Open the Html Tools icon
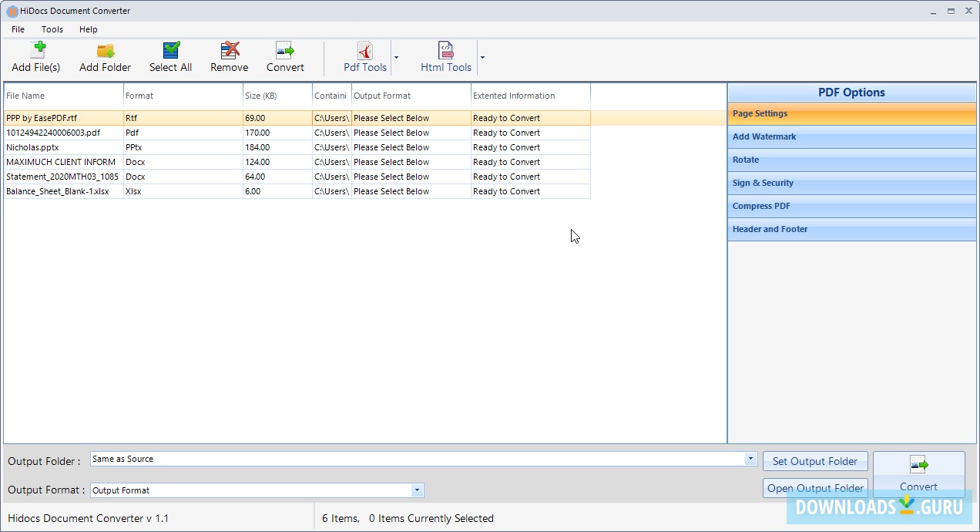This screenshot has height=532, width=980. point(446,51)
